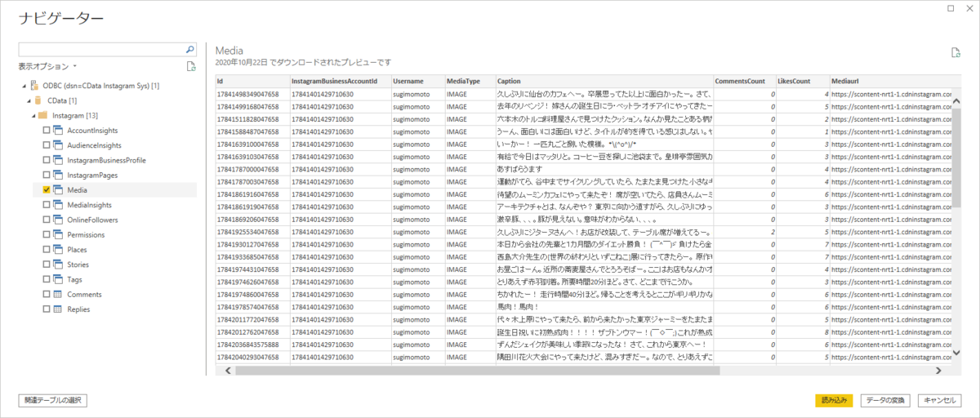Select the ODBC (dsn=CData Instagram Sys) label
The height and width of the screenshot is (418, 980).
(x=101, y=86)
